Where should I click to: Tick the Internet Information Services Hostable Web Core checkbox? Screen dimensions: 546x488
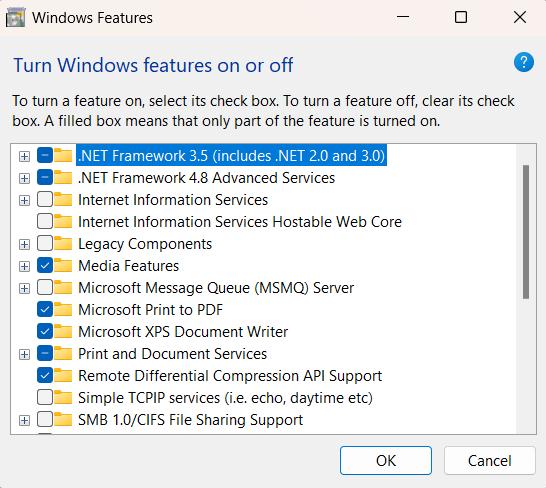[45, 222]
